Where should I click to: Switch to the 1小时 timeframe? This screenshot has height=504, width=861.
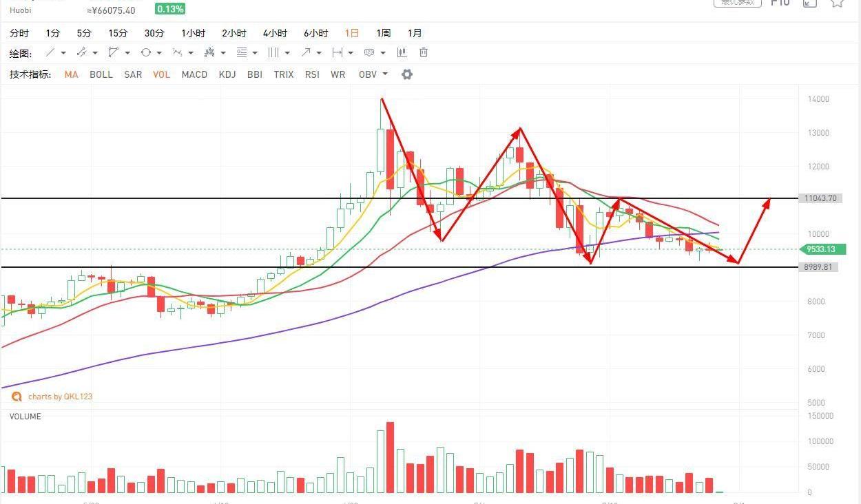coord(194,33)
